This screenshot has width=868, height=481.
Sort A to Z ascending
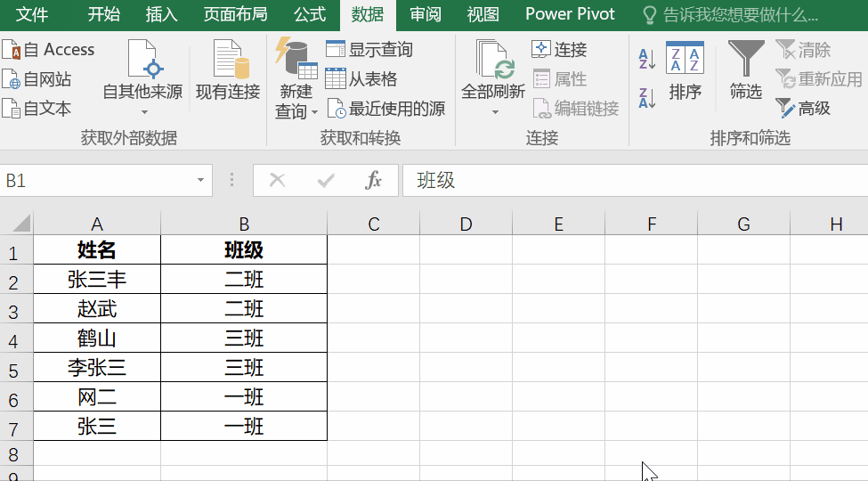coord(646,59)
